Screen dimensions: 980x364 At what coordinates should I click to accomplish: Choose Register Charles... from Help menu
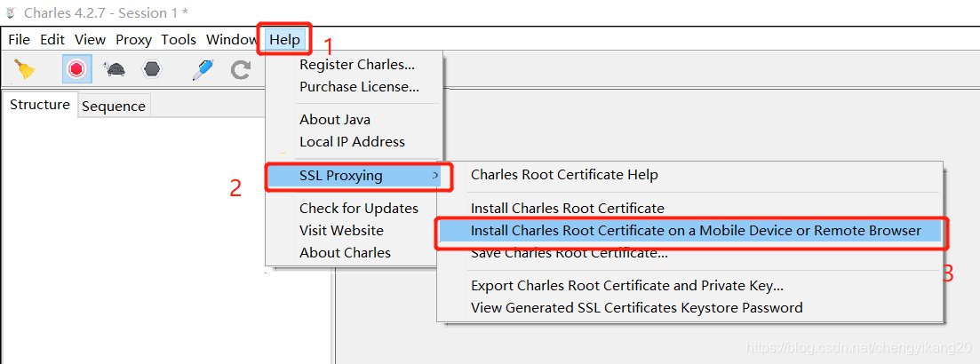(357, 64)
